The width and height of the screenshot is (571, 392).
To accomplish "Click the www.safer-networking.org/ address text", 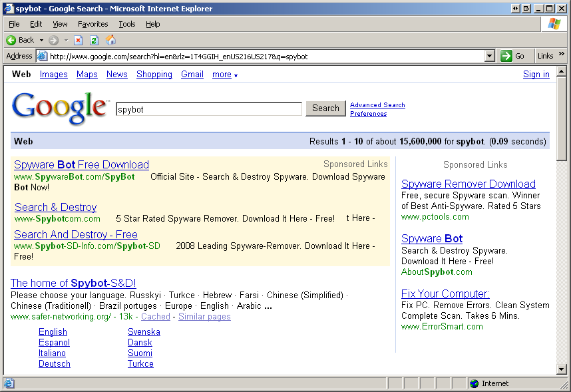I will click(x=61, y=317).
